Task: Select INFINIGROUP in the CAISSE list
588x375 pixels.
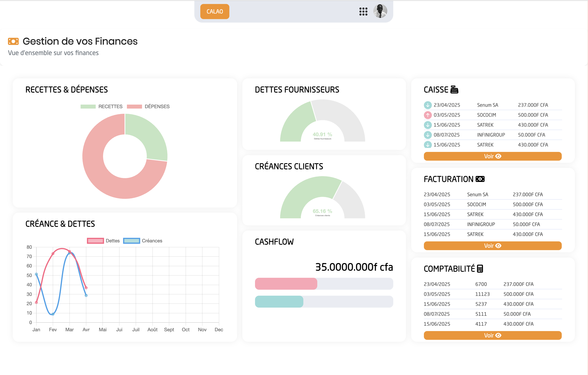Action: click(491, 135)
